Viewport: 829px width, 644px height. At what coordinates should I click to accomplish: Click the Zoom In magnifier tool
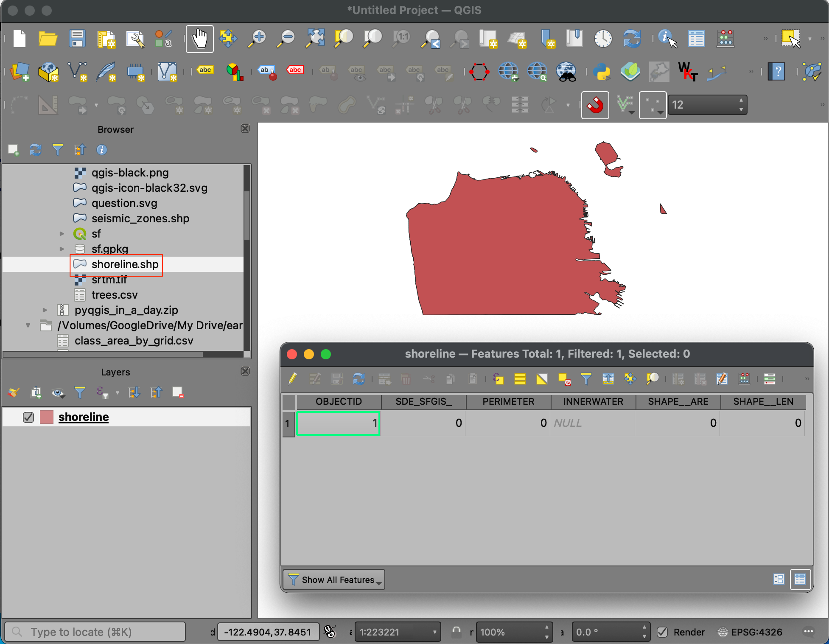tap(257, 39)
